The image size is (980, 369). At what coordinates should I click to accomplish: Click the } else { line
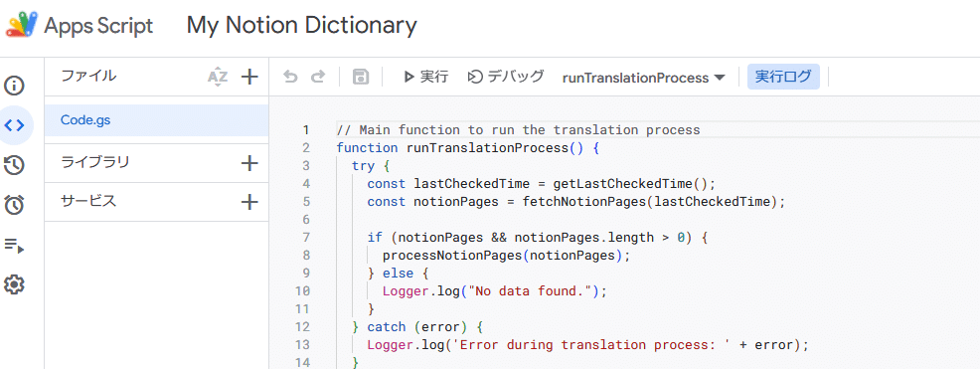pyautogui.click(x=398, y=274)
